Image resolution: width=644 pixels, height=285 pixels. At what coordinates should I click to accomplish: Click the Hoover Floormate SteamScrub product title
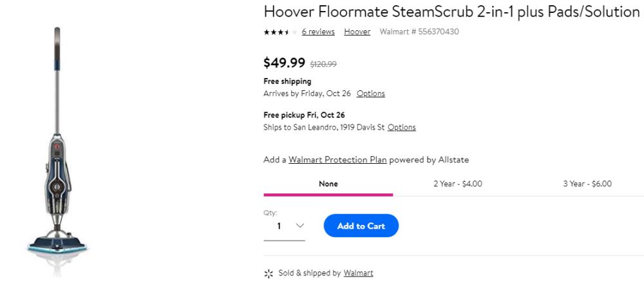coord(451,12)
